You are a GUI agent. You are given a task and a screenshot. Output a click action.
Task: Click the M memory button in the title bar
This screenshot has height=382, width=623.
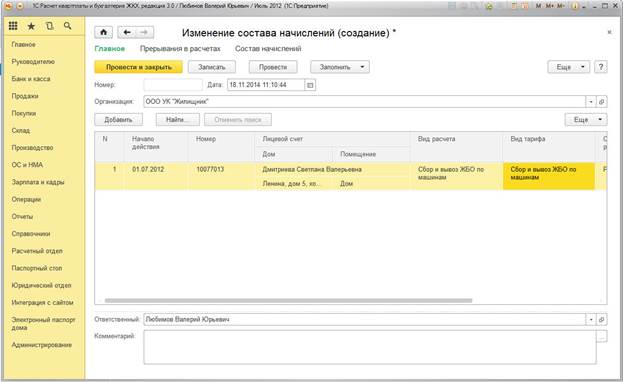pyautogui.click(x=539, y=6)
